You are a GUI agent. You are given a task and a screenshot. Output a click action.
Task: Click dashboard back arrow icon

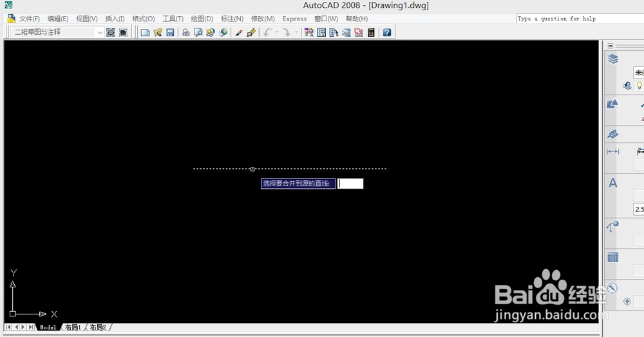point(627,302)
